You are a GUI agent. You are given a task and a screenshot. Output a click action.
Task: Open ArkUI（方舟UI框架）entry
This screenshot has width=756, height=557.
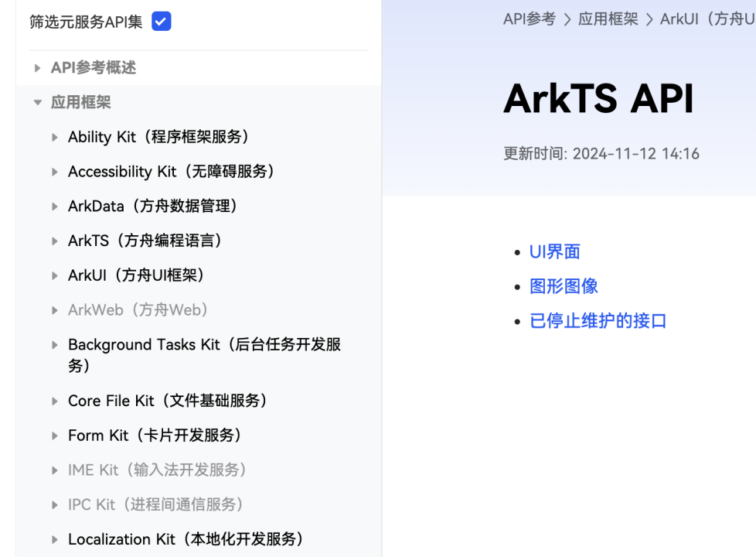[x=137, y=275]
